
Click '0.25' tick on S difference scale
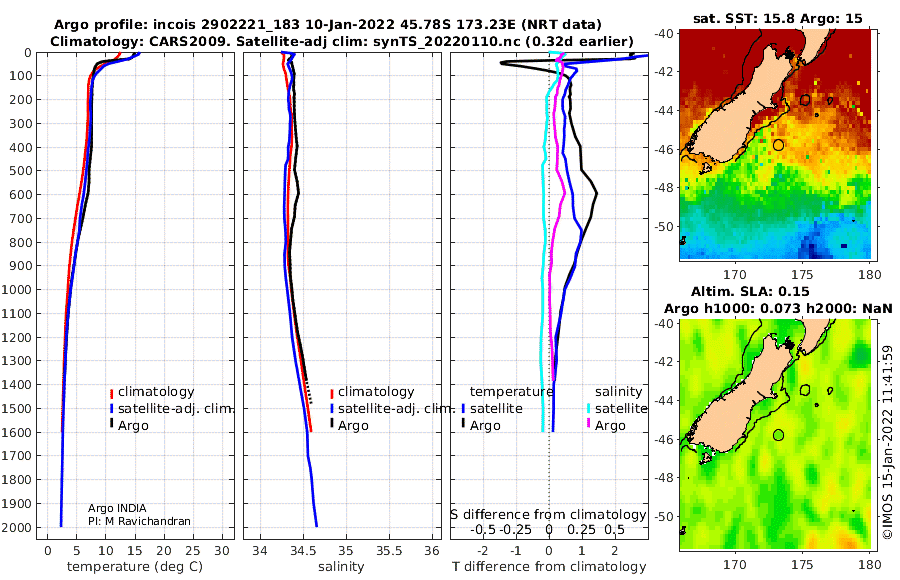click(581, 530)
